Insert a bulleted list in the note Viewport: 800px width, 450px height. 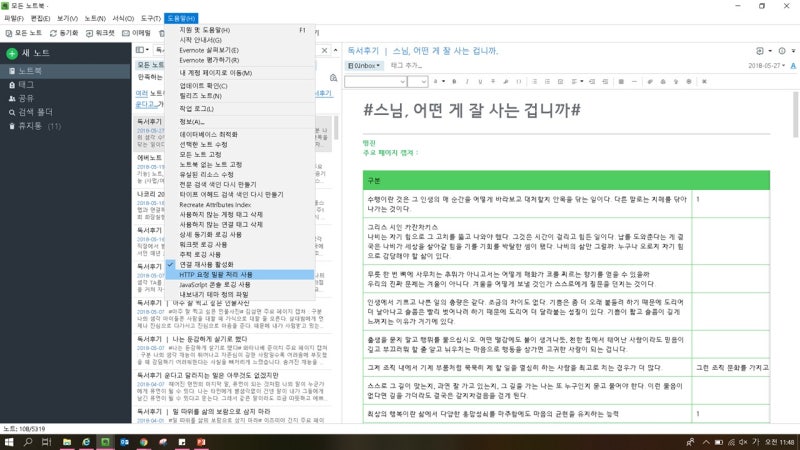point(535,82)
